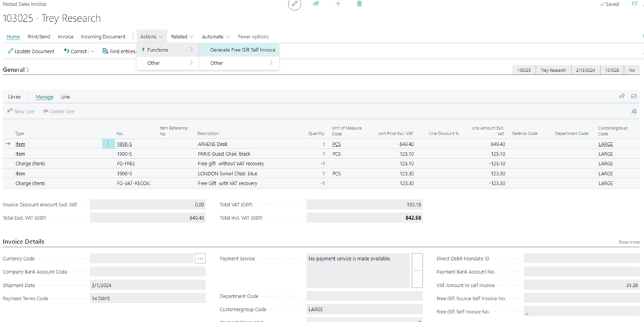Click the Saved status indicator
Image resolution: width=644 pixels, height=322 pixels.
(610, 4)
